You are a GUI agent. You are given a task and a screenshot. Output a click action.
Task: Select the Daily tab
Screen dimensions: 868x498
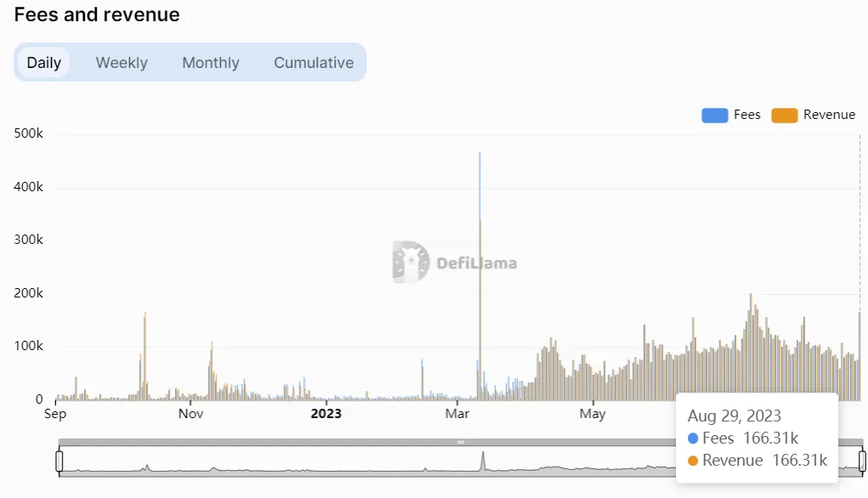coord(43,63)
